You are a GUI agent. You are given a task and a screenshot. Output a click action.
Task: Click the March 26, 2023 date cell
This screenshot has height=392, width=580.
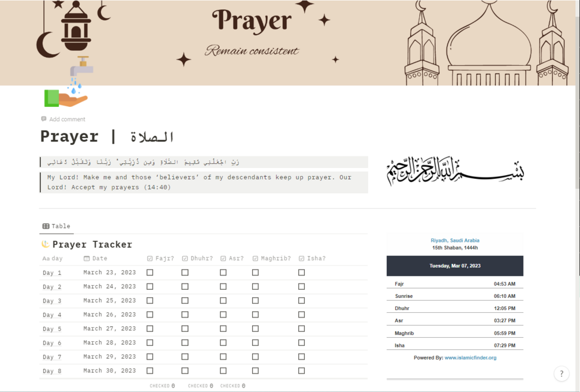(x=110, y=315)
